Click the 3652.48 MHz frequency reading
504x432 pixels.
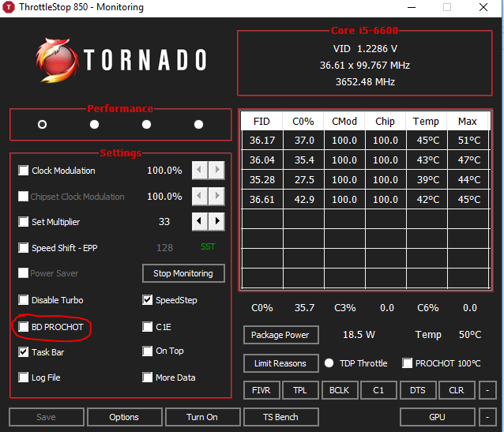pyautogui.click(x=365, y=81)
